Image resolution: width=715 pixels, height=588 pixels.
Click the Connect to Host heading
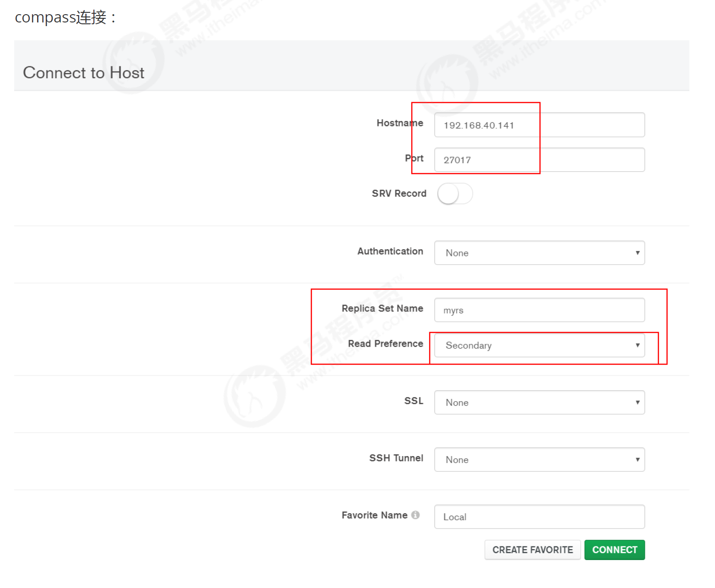(84, 73)
